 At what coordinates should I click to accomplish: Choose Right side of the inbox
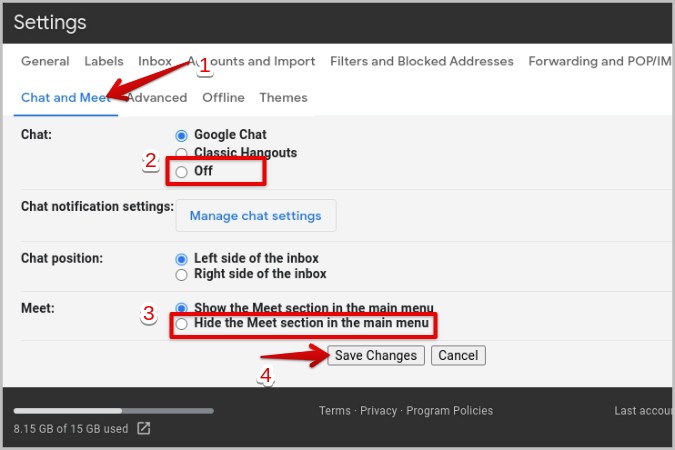pos(181,275)
